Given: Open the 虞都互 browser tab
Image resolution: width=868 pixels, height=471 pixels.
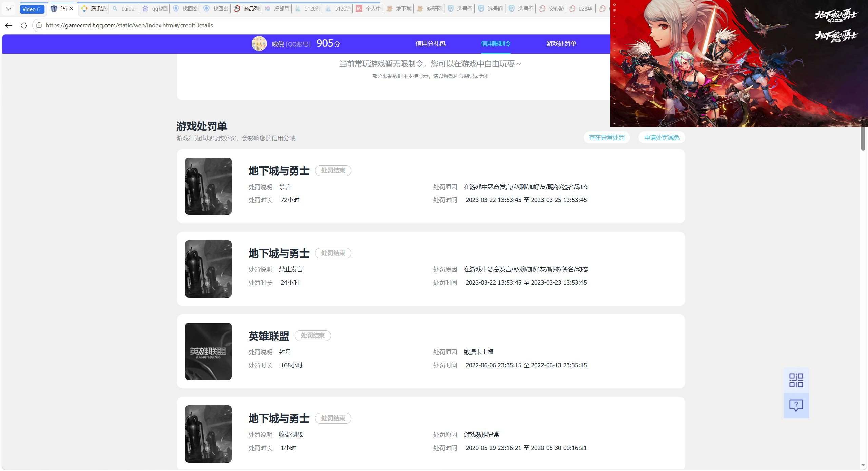Looking at the screenshot, I should (x=277, y=8).
